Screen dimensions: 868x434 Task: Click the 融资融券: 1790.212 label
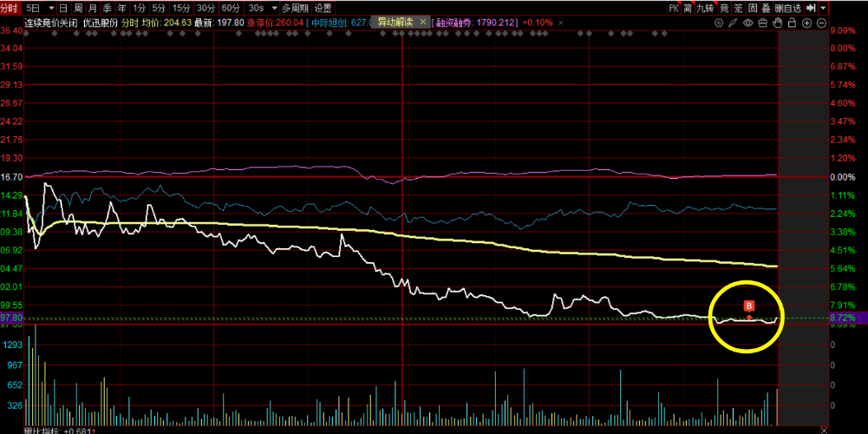pyautogui.click(x=477, y=23)
